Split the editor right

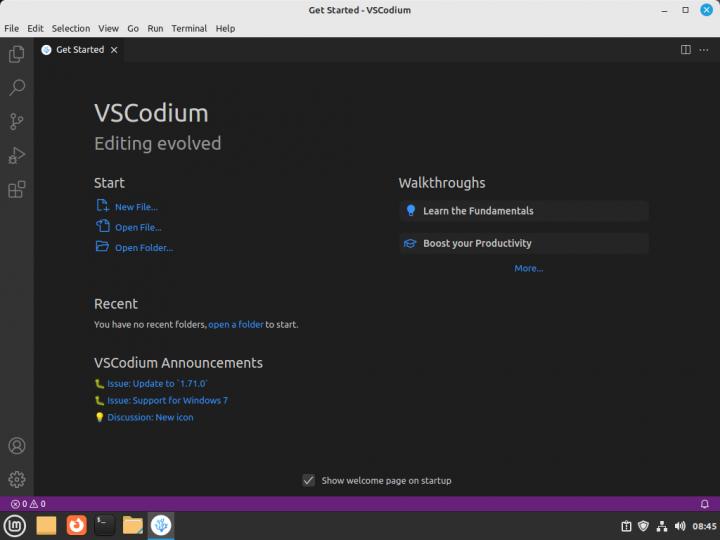[686, 49]
